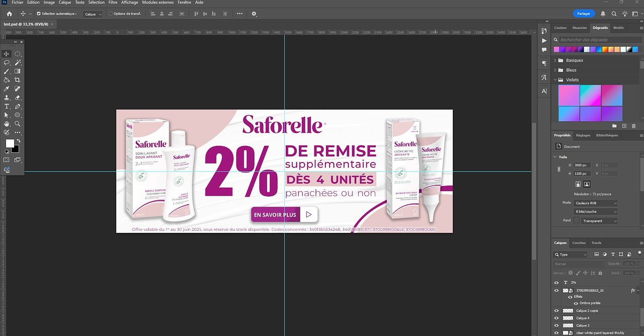Open the search magnifier in top bar
This screenshot has width=644, height=336.
coord(614,14)
